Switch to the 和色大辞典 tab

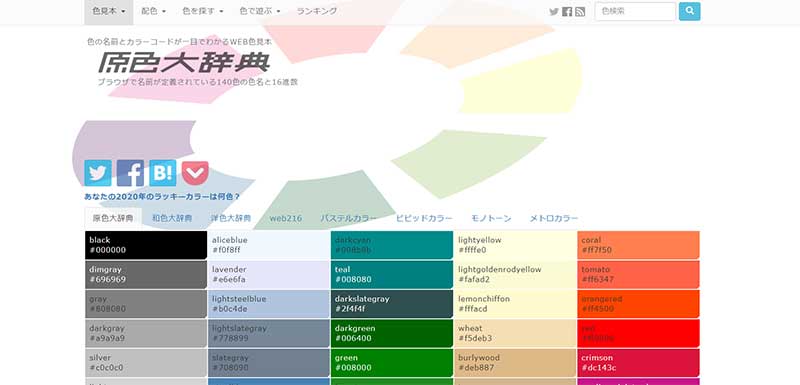click(172, 218)
